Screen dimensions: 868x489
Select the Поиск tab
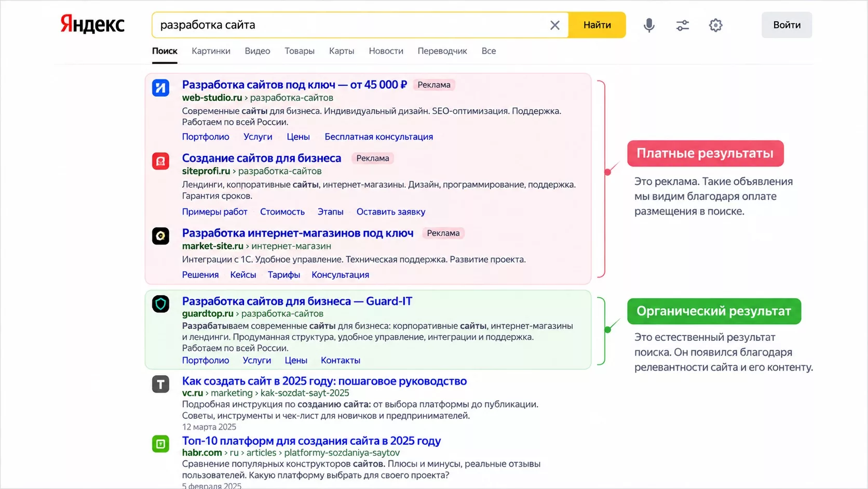165,51
